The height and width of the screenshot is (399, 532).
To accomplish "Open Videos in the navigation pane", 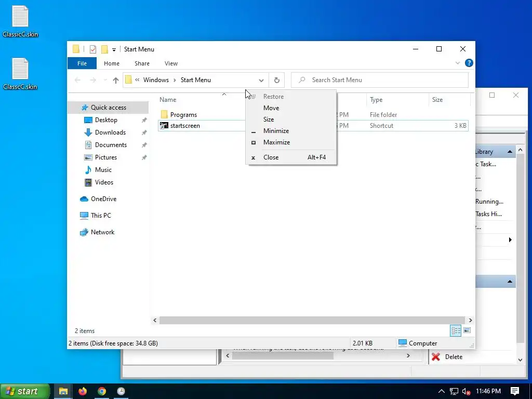I will pyautogui.click(x=104, y=182).
